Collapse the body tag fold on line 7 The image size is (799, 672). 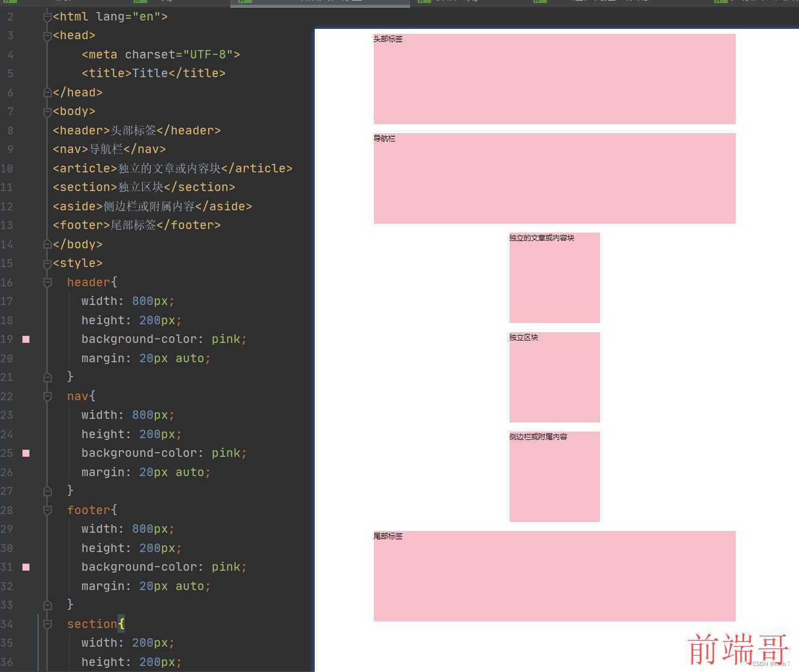[48, 111]
